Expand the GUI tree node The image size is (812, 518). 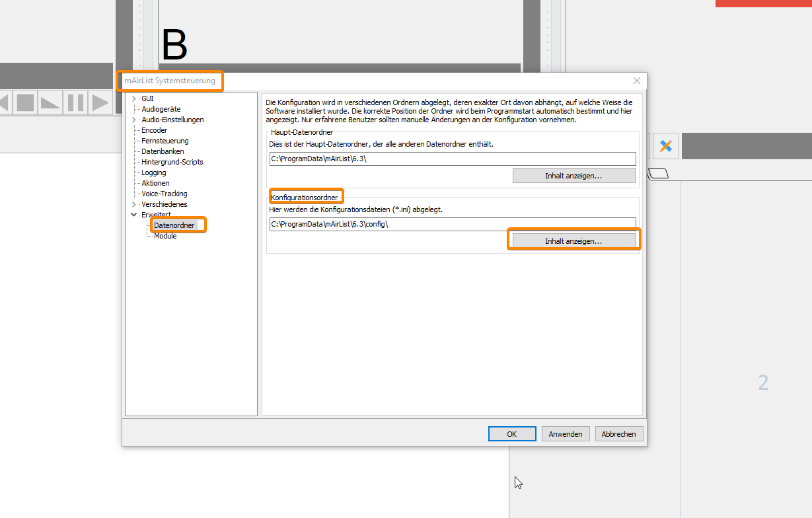click(x=134, y=99)
